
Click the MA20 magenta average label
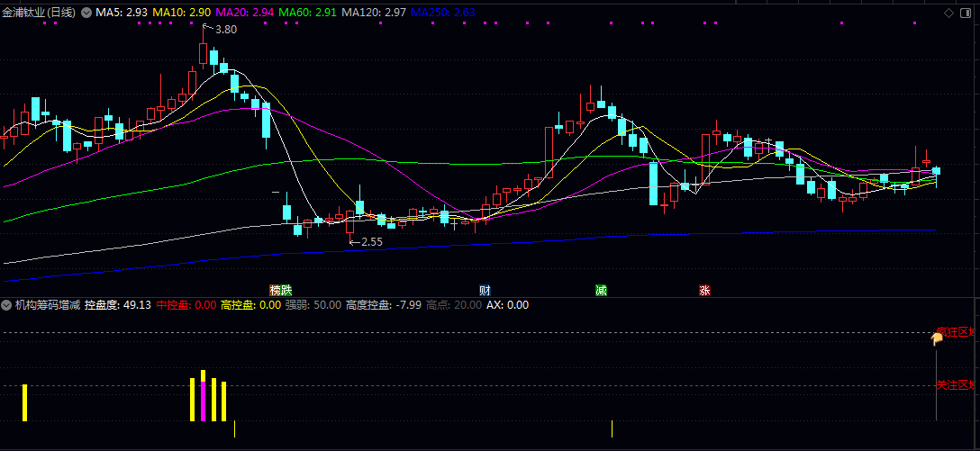(x=245, y=13)
